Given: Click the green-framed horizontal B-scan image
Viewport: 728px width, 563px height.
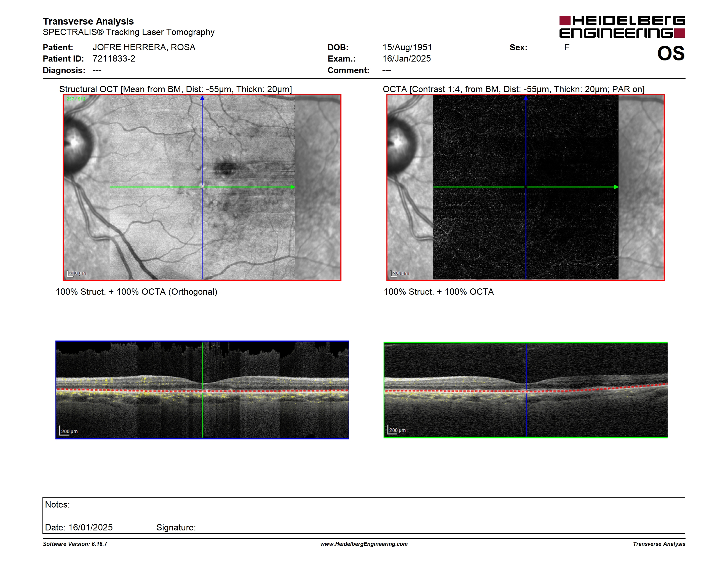Looking at the screenshot, I should pos(525,390).
